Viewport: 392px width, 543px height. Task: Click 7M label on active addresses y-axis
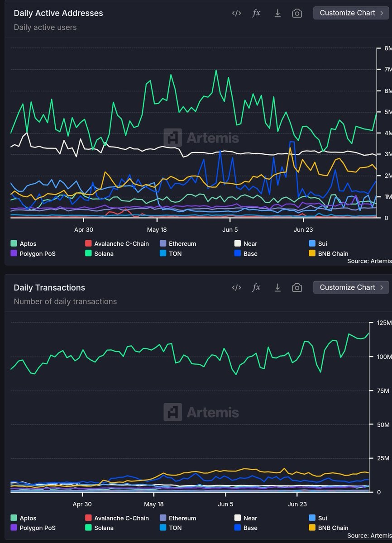387,69
